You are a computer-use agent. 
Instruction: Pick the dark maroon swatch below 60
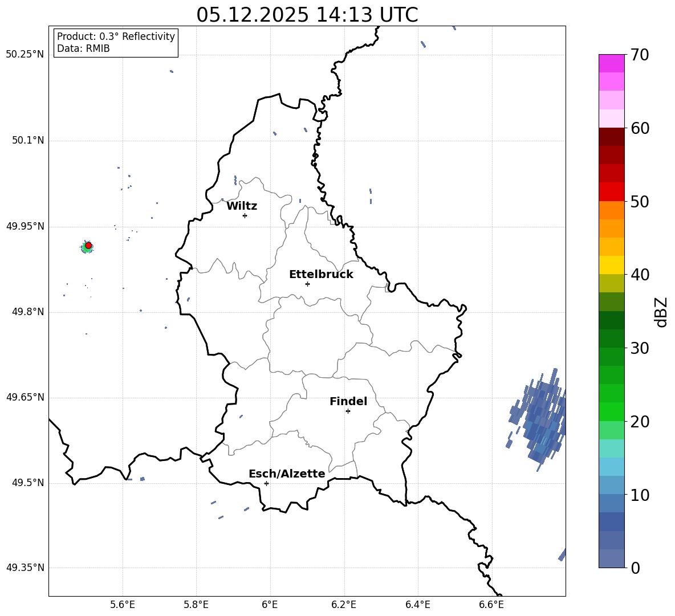[612, 137]
